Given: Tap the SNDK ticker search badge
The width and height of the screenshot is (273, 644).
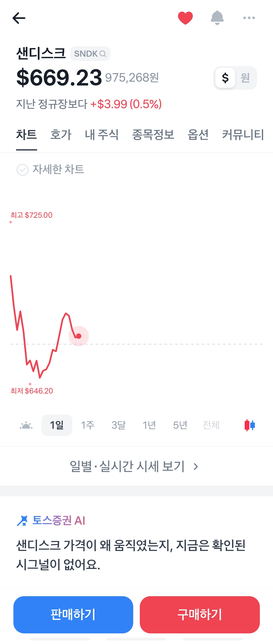Looking at the screenshot, I should 90,54.
